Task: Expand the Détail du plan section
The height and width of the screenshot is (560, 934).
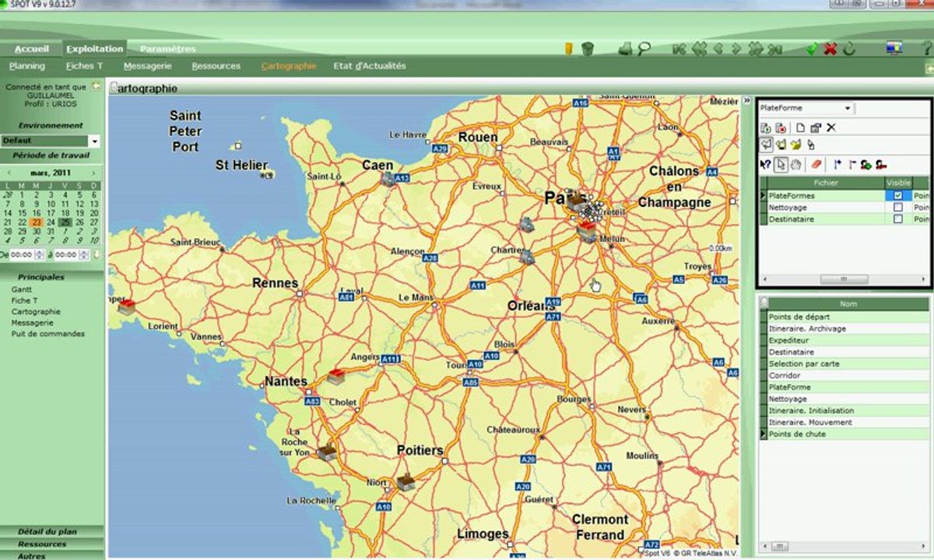Action: tap(47, 532)
